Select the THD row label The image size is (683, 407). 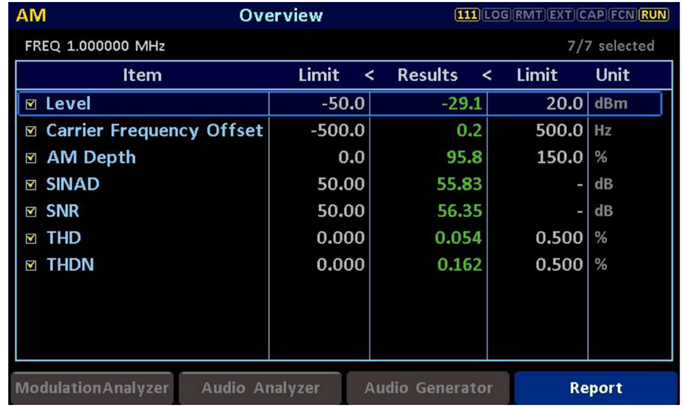click(64, 238)
